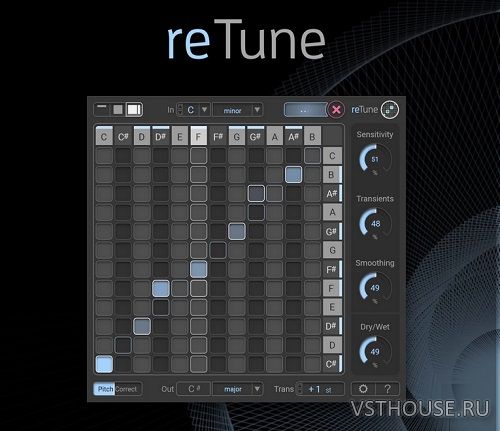Screen dimensions: 500x431
Task: Click output note G# key on right column
Action: click(332, 231)
